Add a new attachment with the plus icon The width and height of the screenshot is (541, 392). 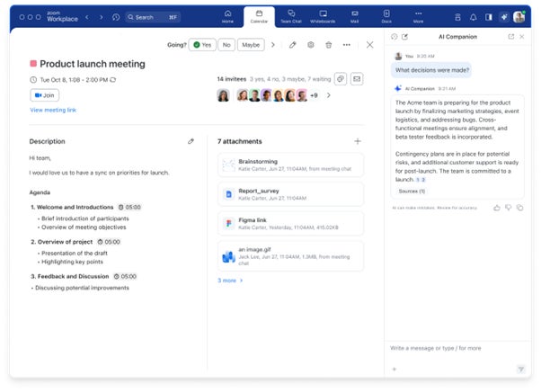tap(358, 141)
